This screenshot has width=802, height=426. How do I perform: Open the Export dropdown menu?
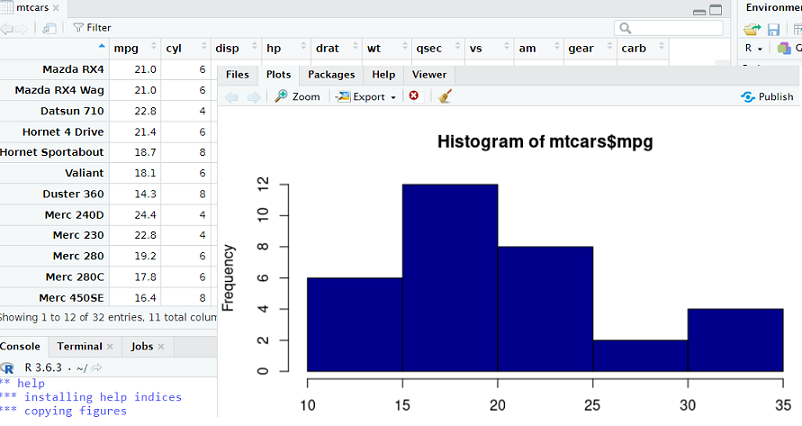(366, 96)
